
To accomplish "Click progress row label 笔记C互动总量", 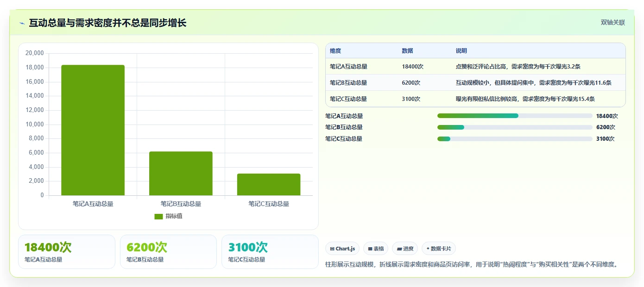I will pos(344,139).
